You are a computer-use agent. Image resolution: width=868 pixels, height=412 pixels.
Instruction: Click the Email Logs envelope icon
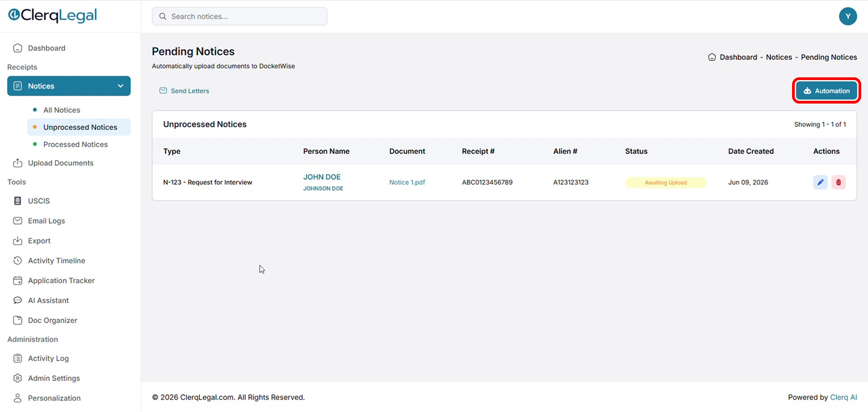pyautogui.click(x=18, y=221)
